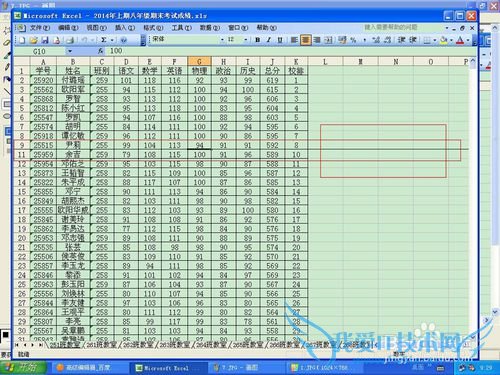Click the Undo arrow icon
The width and height of the screenshot is (500, 375).
coord(84,40)
